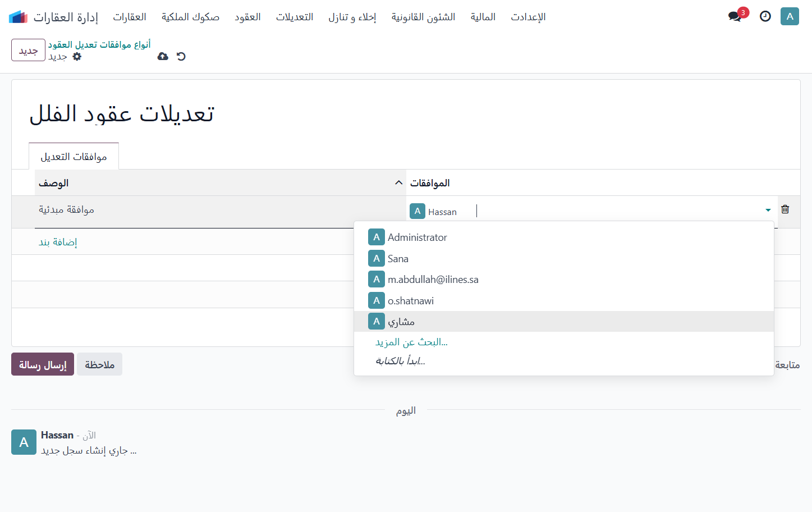Open the الشئون القانونية menu

click(x=424, y=17)
